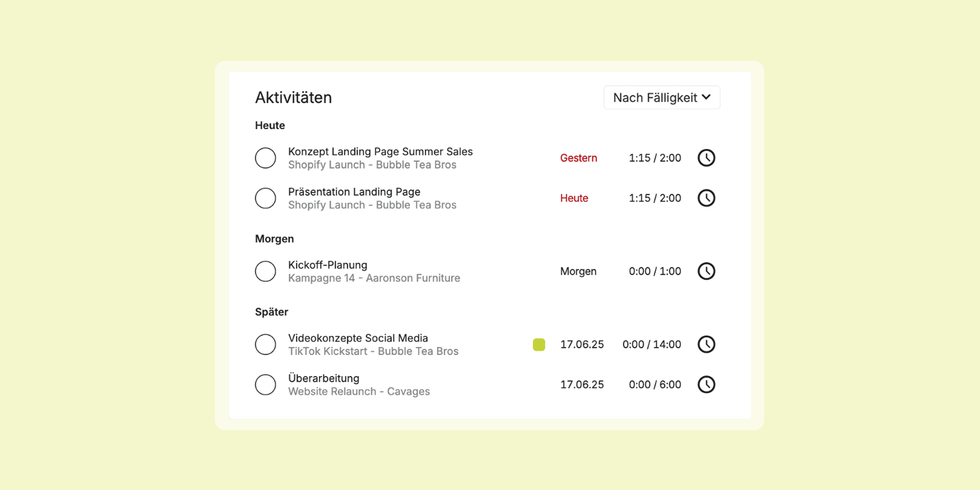This screenshot has height=490, width=980.
Task: Open Website Relaunch - Cavages project
Action: pyautogui.click(x=358, y=391)
